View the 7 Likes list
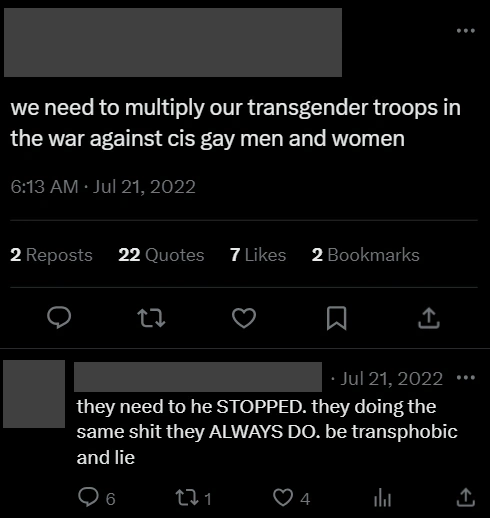Viewport: 490px width, 518px height. 258,255
